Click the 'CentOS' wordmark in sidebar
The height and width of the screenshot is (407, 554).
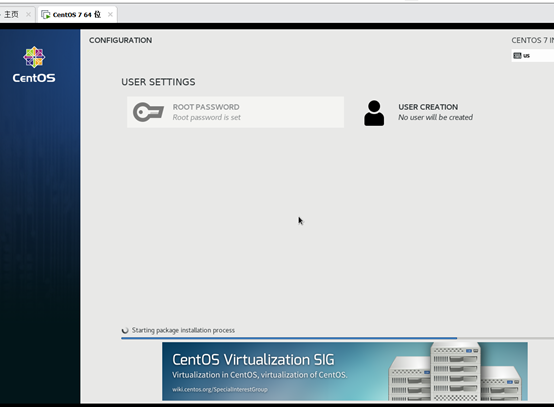click(x=34, y=78)
